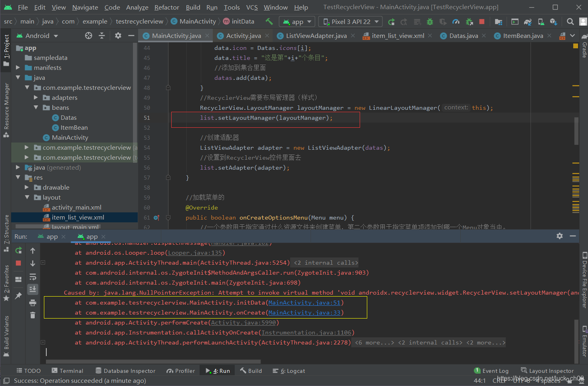Click the Debug app bug icon
Image resolution: width=588 pixels, height=386 pixels.
430,22
